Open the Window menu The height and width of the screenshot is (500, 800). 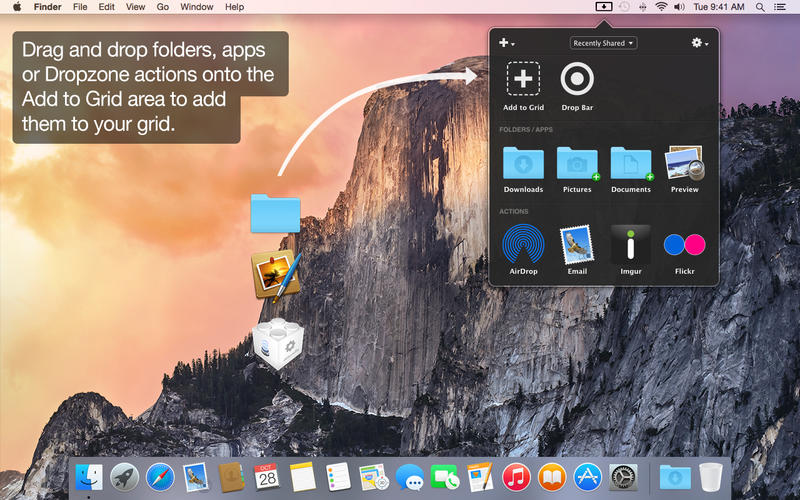[196, 7]
